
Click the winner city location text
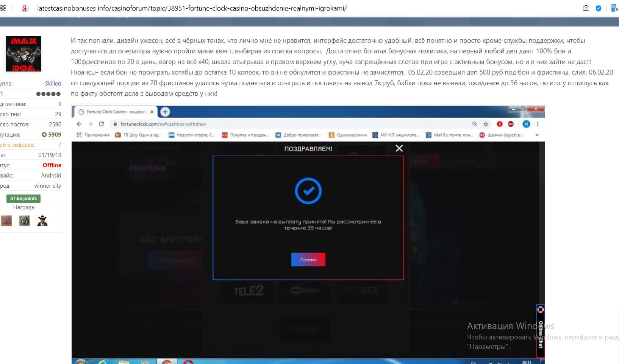[x=48, y=186]
